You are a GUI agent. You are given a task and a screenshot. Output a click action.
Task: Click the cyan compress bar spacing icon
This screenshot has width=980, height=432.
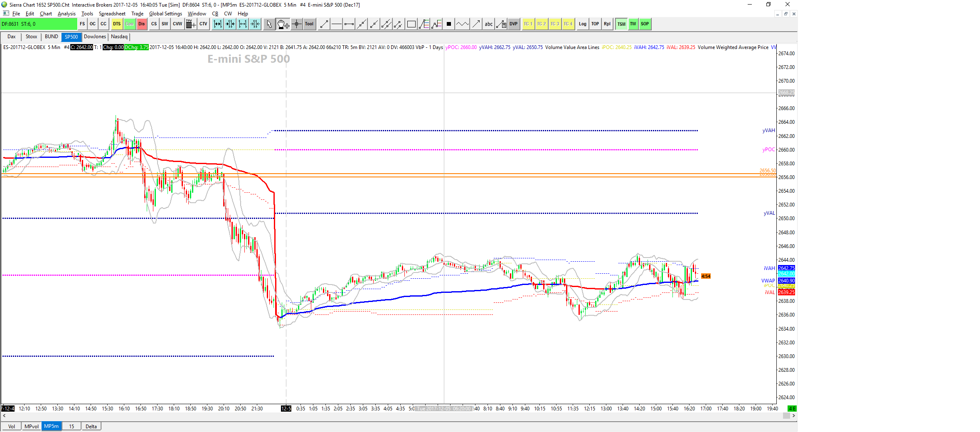point(230,24)
